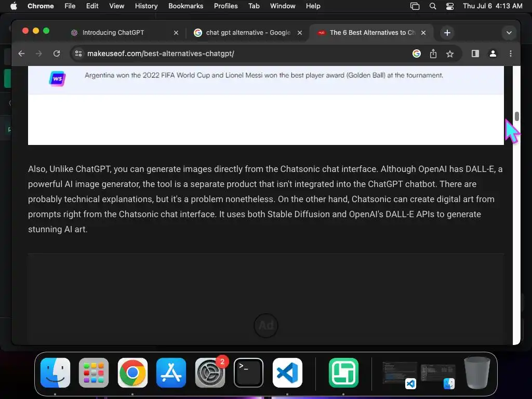Close The 6 Best Alternatives tab
This screenshot has width=532, height=399.
pyautogui.click(x=423, y=33)
